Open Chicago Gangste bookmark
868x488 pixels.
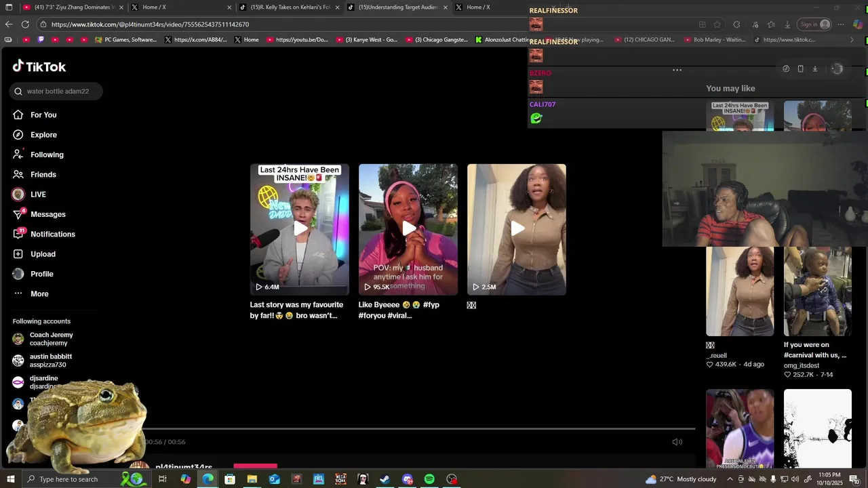(x=437, y=40)
